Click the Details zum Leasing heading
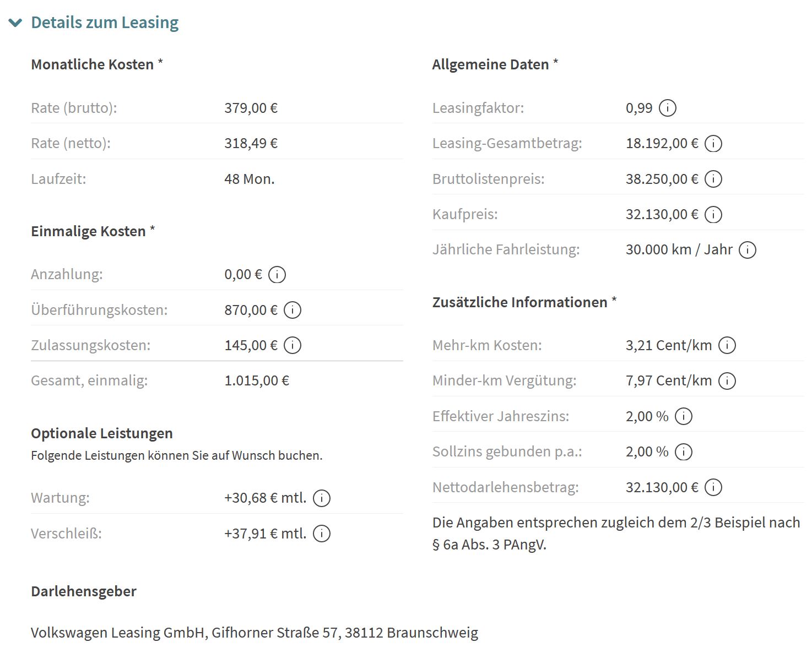The width and height of the screenshot is (812, 653). pyautogui.click(x=105, y=23)
